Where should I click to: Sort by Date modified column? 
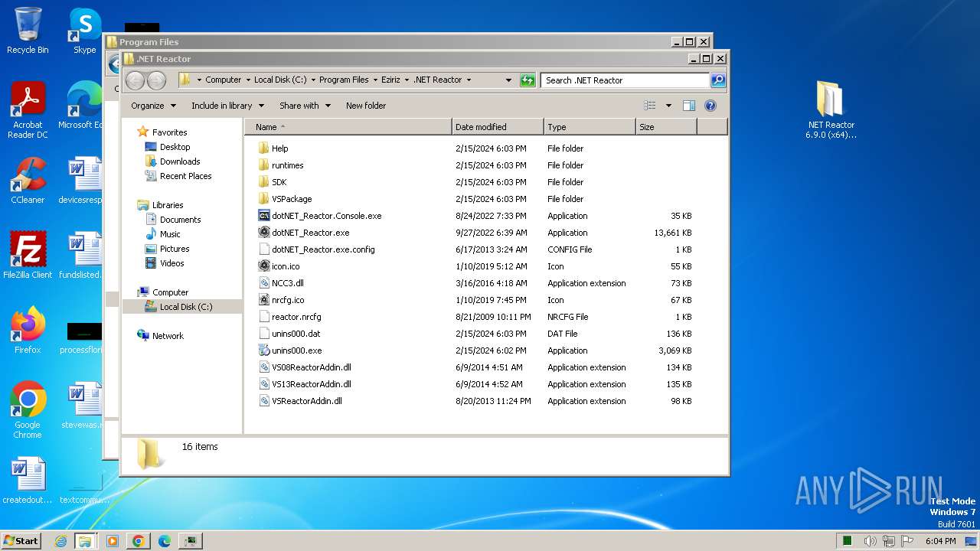[498, 127]
